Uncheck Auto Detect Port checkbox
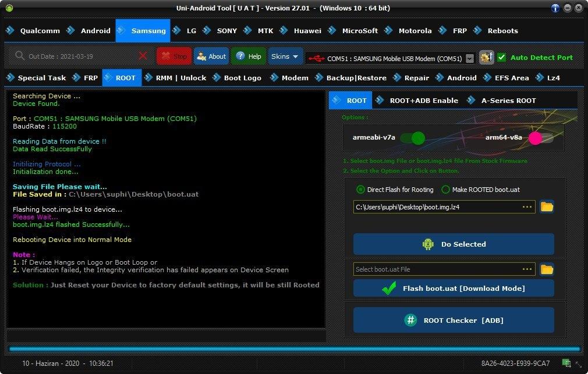588x374 pixels. coord(501,58)
